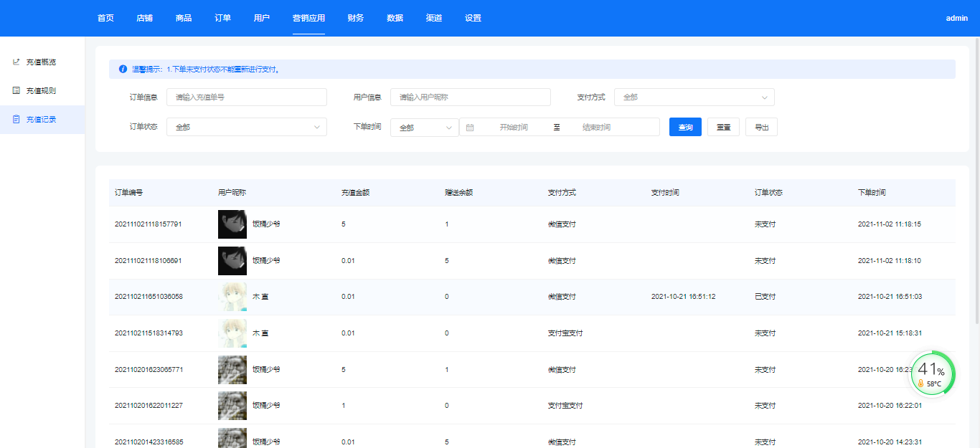Click the 充值规则 list icon in sidebar

(16, 90)
